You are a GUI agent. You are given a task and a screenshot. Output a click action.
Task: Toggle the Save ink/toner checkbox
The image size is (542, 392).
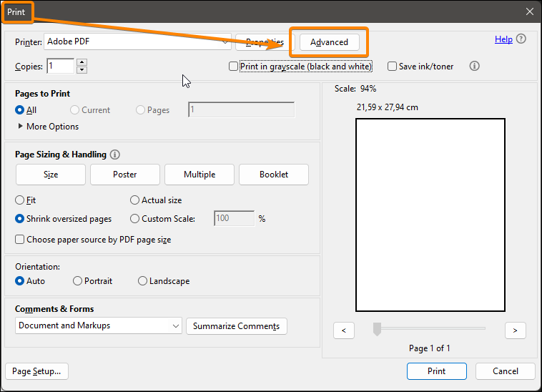(392, 67)
